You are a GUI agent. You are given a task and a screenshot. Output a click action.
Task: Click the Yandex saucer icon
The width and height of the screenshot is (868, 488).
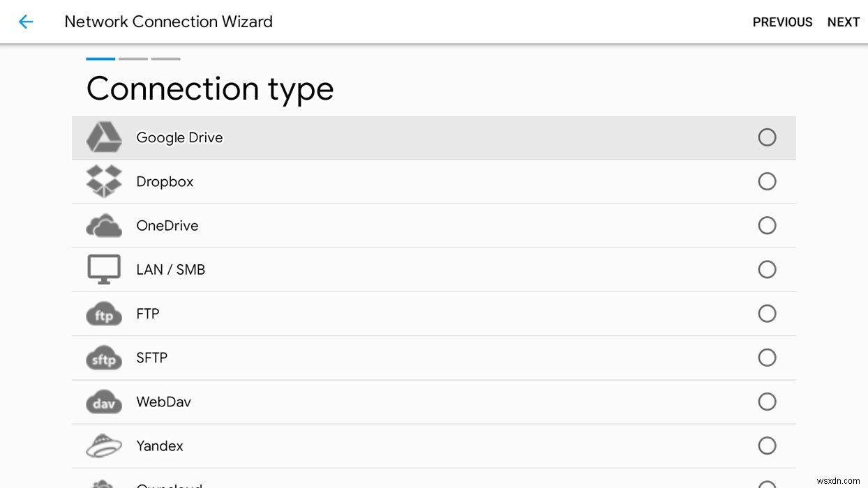tap(103, 446)
